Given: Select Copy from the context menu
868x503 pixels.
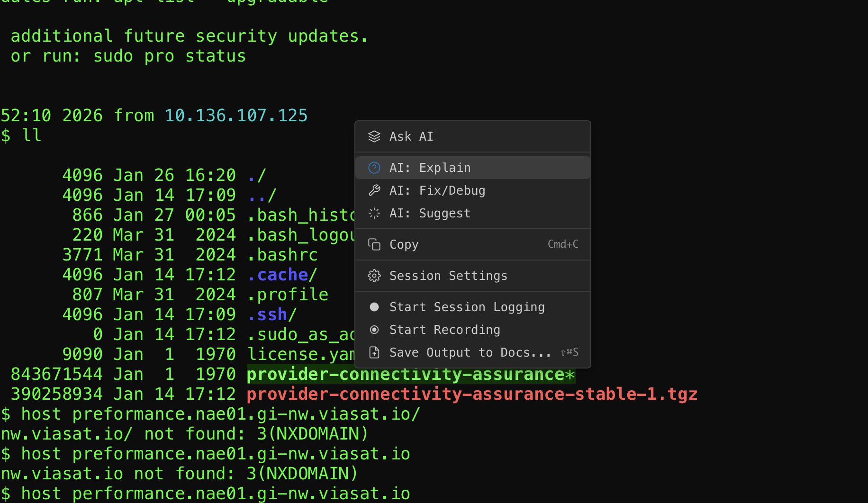Looking at the screenshot, I should pyautogui.click(x=404, y=244).
